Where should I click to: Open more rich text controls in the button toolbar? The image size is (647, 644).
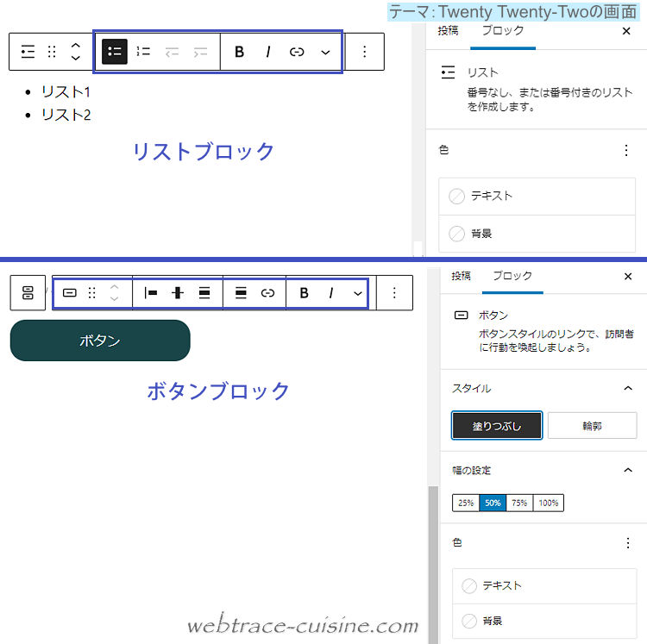tap(358, 294)
